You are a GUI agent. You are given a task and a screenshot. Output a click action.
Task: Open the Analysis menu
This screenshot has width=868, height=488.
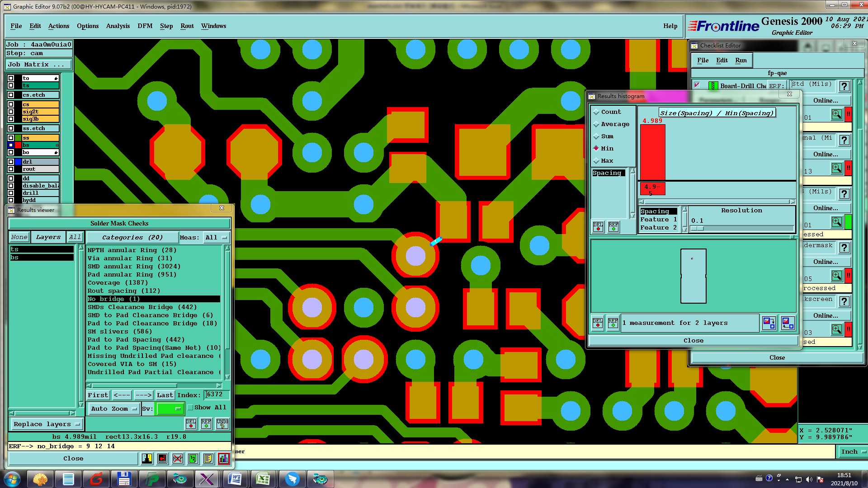[118, 26]
